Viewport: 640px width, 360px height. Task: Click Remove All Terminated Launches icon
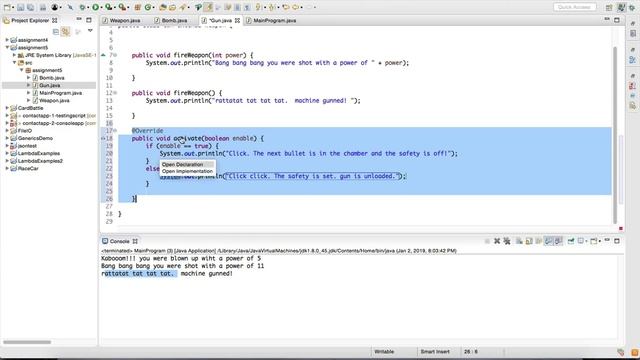click(507, 241)
